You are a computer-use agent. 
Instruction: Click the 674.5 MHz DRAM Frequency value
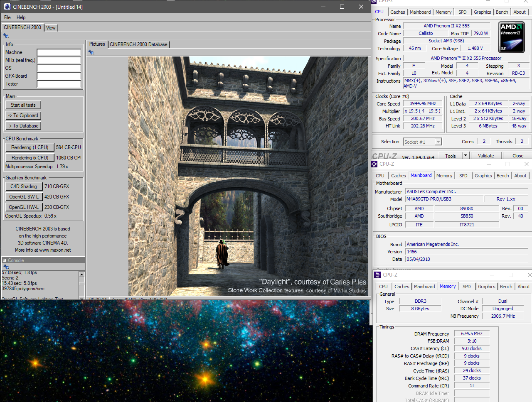tap(472, 333)
